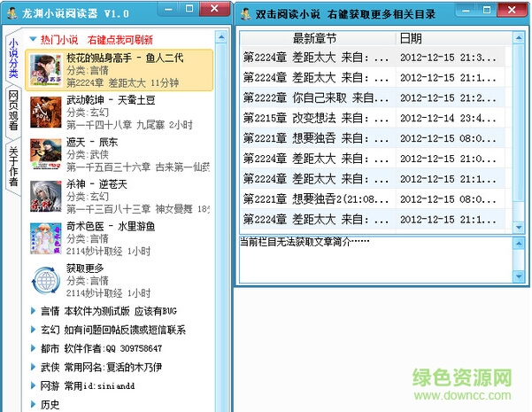The image size is (532, 412).
Task: Click the globe icon for 获取更多
Action: (46, 281)
